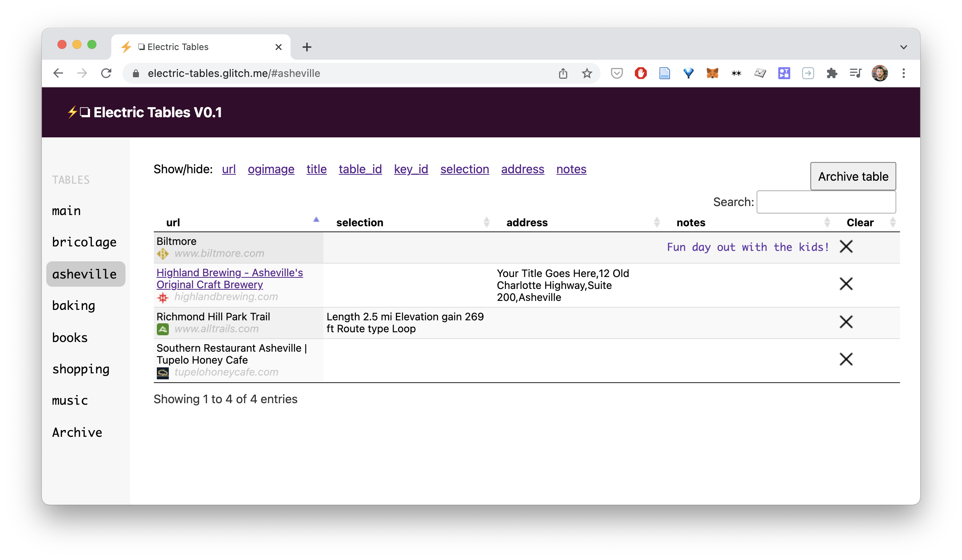Open a new browser tab
The height and width of the screenshot is (560, 962).
tap(307, 47)
